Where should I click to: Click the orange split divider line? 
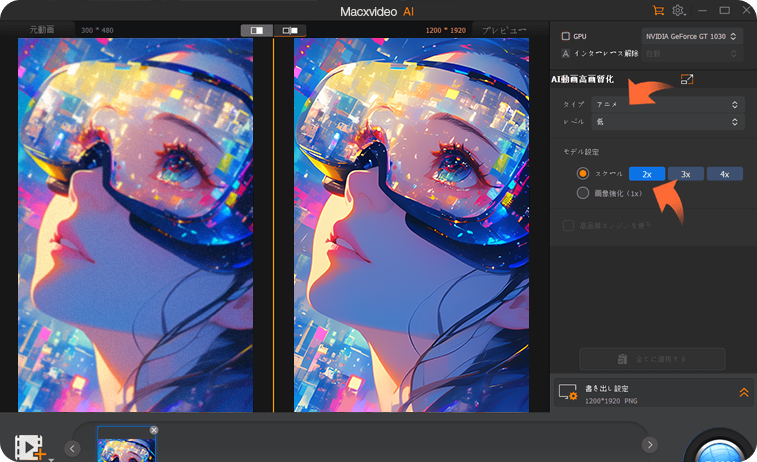(x=273, y=225)
